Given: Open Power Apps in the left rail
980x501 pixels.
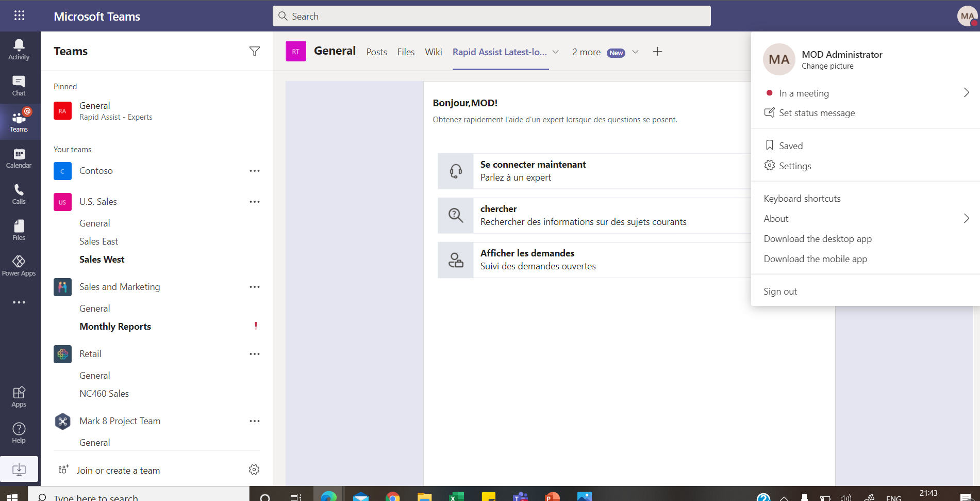Looking at the screenshot, I should point(19,266).
